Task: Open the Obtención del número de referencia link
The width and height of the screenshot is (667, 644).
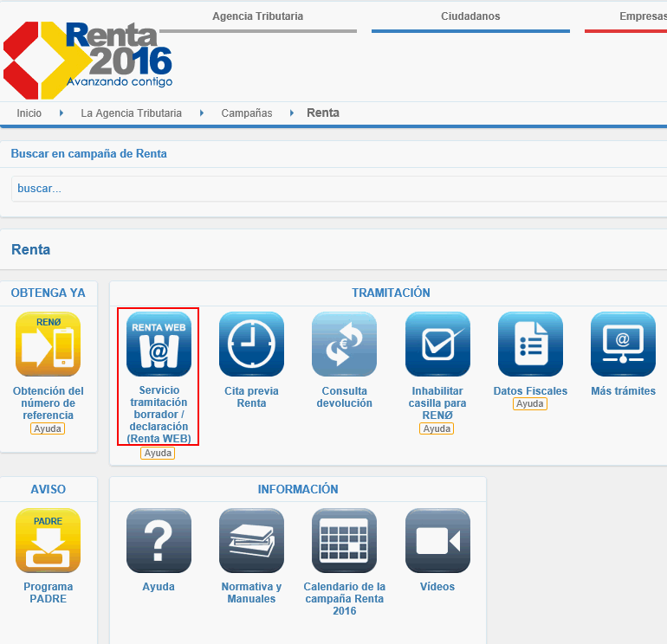Action: [48, 403]
